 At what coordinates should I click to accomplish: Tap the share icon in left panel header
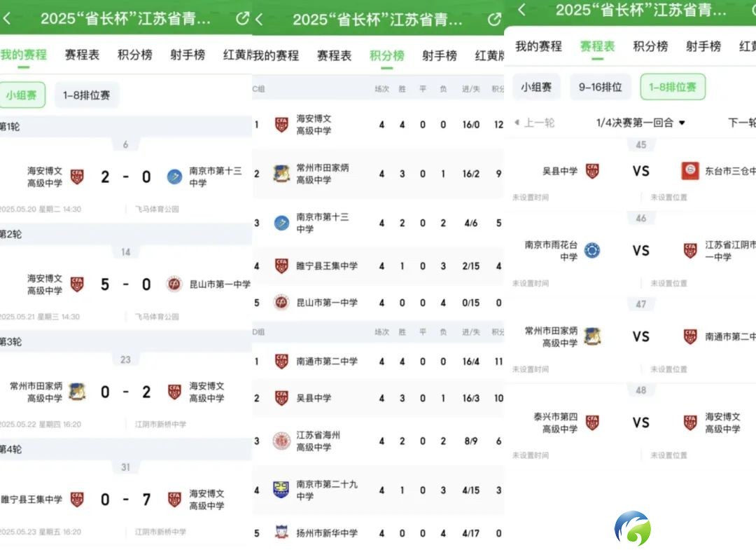[x=242, y=18]
